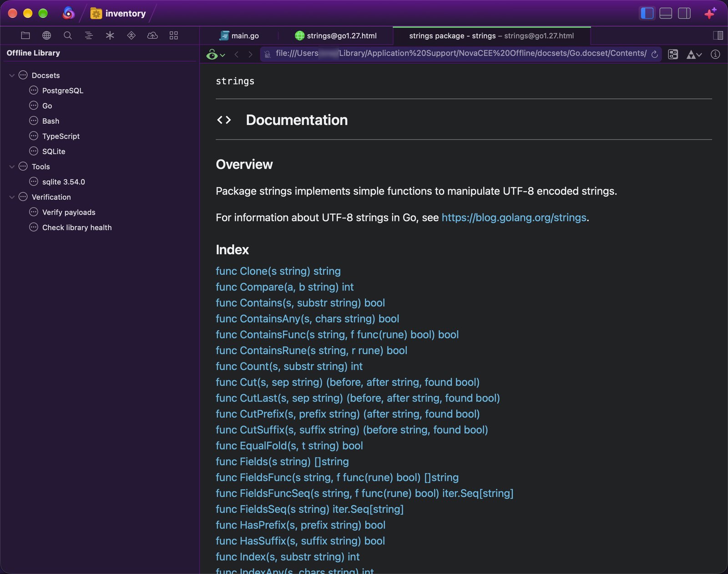Collapse the Tools tree group
Image resolution: width=728 pixels, height=574 pixels.
(12, 166)
